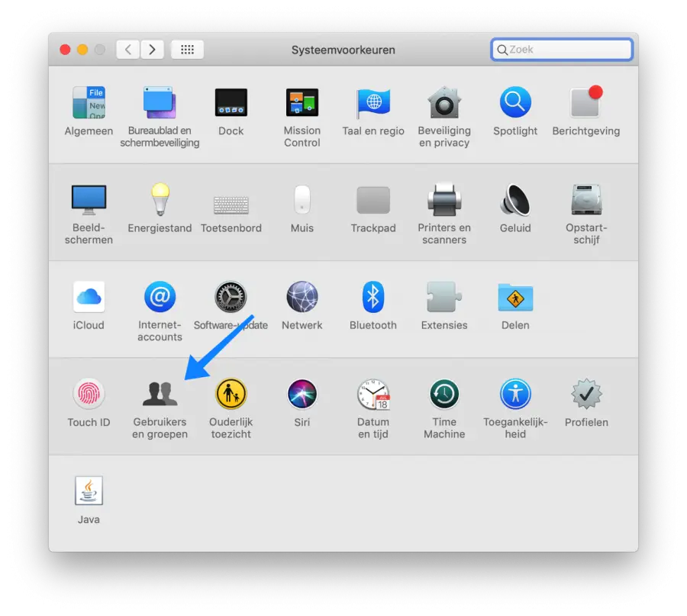Show all preferences with the grid button
The image size is (687, 616).
187,50
